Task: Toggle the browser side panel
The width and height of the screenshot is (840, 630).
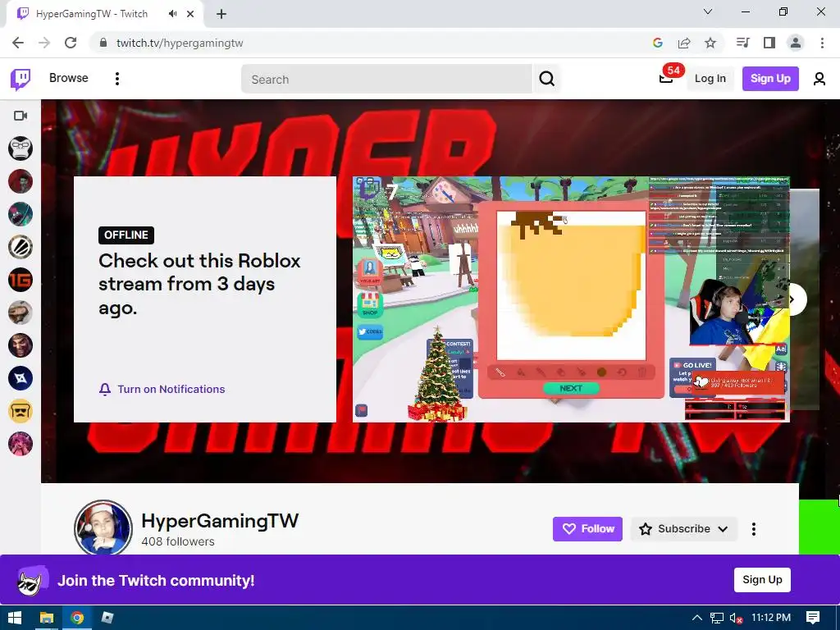Action: 769,43
